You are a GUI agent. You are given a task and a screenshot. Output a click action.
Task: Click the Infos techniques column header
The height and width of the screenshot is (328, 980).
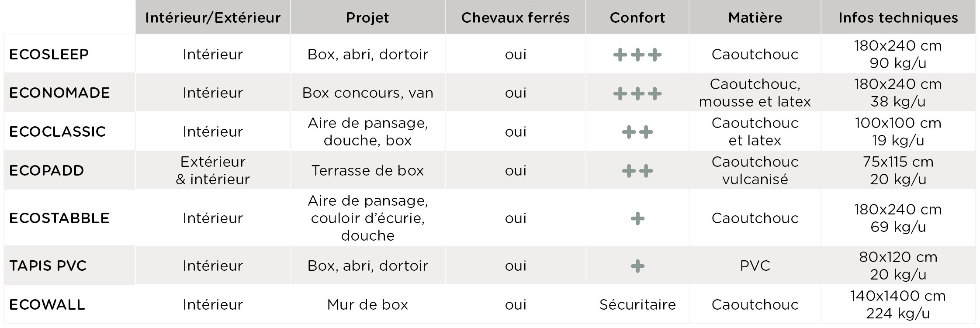[898, 17]
